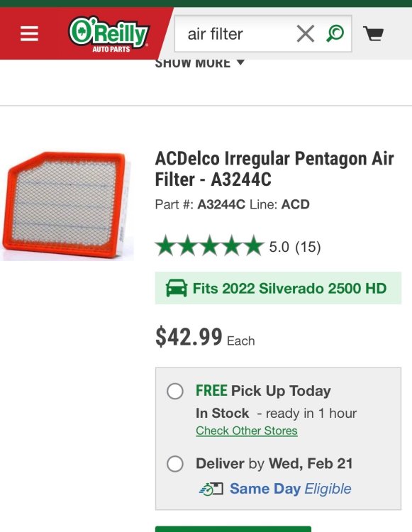Image resolution: width=412 pixels, height=532 pixels.
Task: Click the same day delivery truck icon
Action: click(x=211, y=489)
